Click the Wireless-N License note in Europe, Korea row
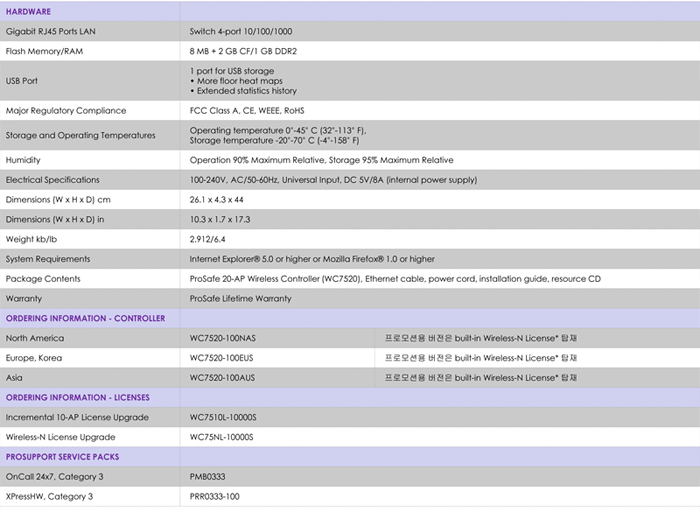Viewport: 700px width, 512px height. tap(481, 358)
